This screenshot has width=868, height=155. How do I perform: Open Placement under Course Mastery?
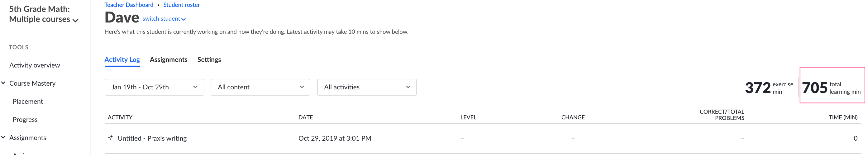[28, 101]
